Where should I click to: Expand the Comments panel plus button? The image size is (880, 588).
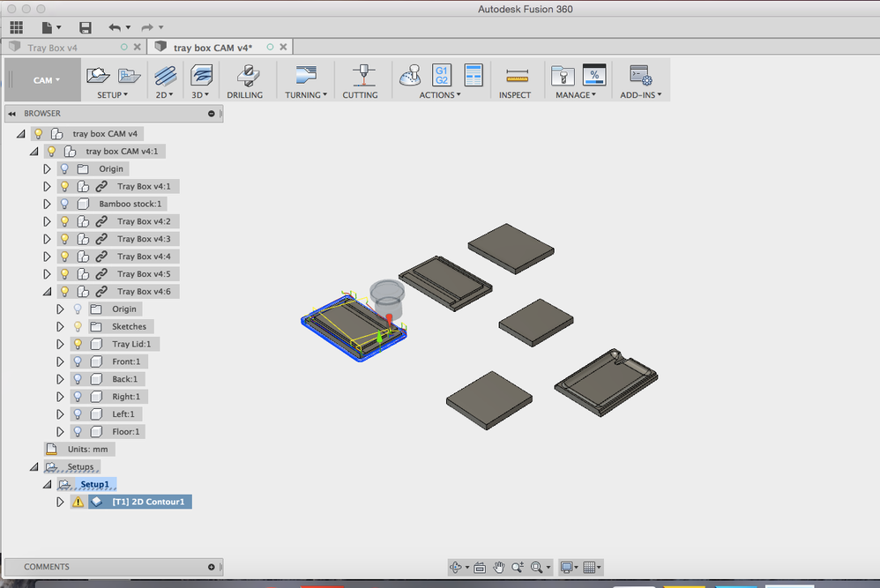[x=211, y=567]
